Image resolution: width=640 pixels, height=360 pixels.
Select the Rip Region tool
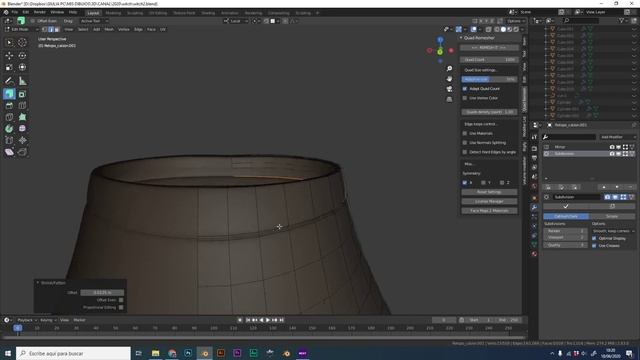[x=22, y=152]
